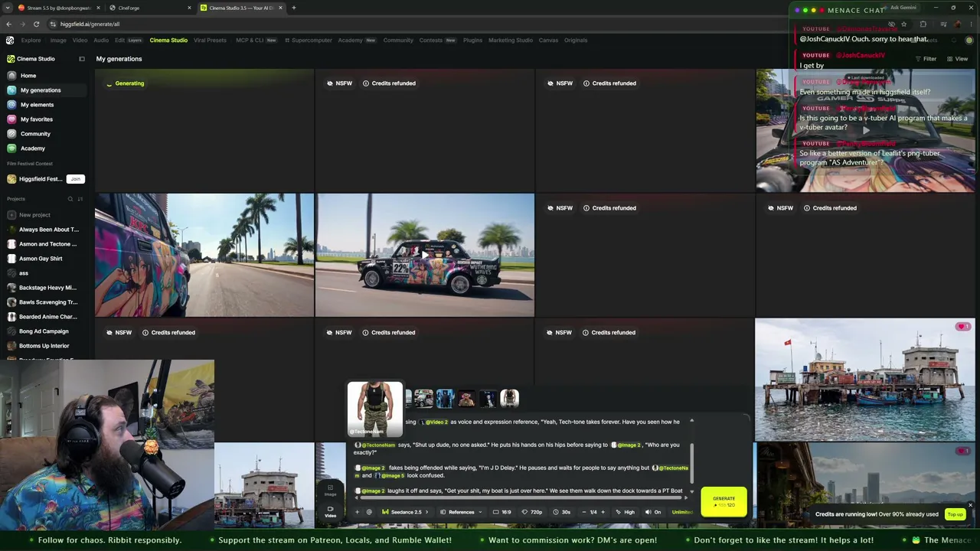The height and width of the screenshot is (551, 980).
Task: Toggle the audio On setting
Action: click(x=654, y=512)
